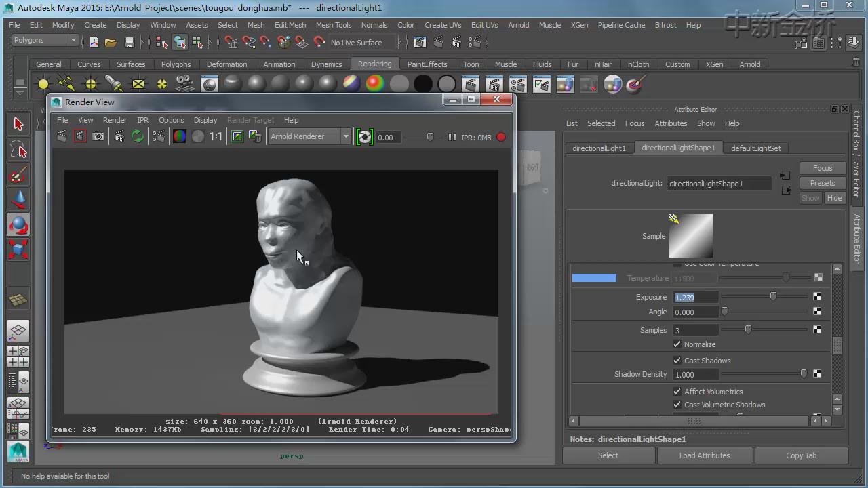This screenshot has width=868, height=488.
Task: Click Load Attributes button
Action: click(x=705, y=455)
